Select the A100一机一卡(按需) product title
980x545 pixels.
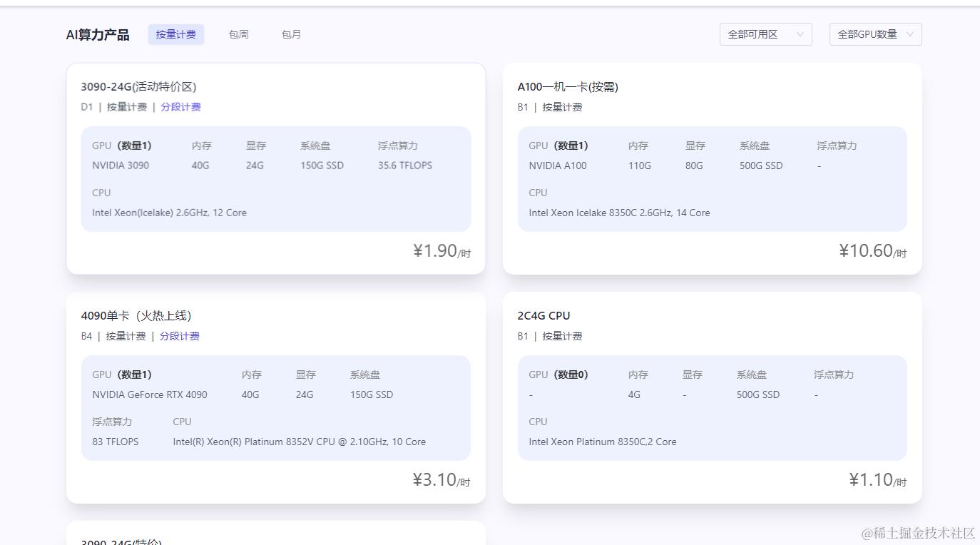pyautogui.click(x=568, y=87)
